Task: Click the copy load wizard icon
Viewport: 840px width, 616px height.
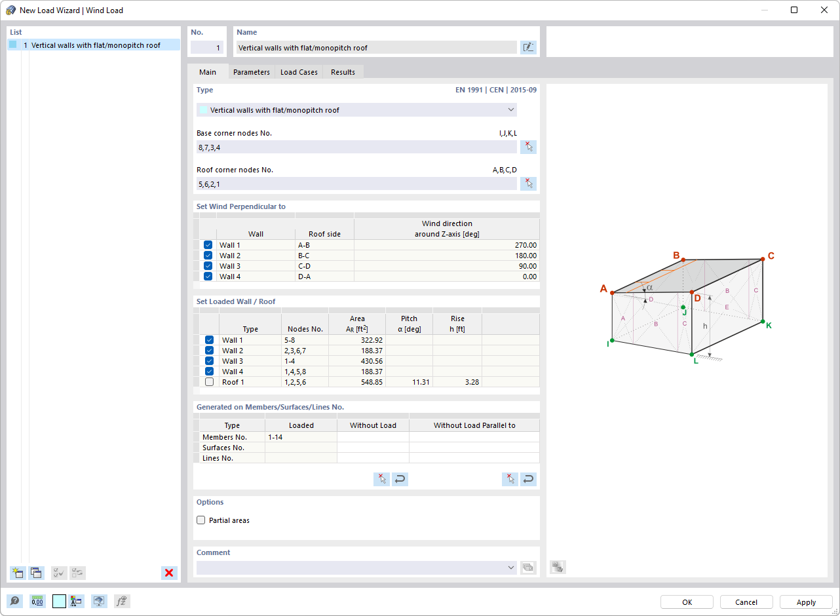Action: point(36,573)
